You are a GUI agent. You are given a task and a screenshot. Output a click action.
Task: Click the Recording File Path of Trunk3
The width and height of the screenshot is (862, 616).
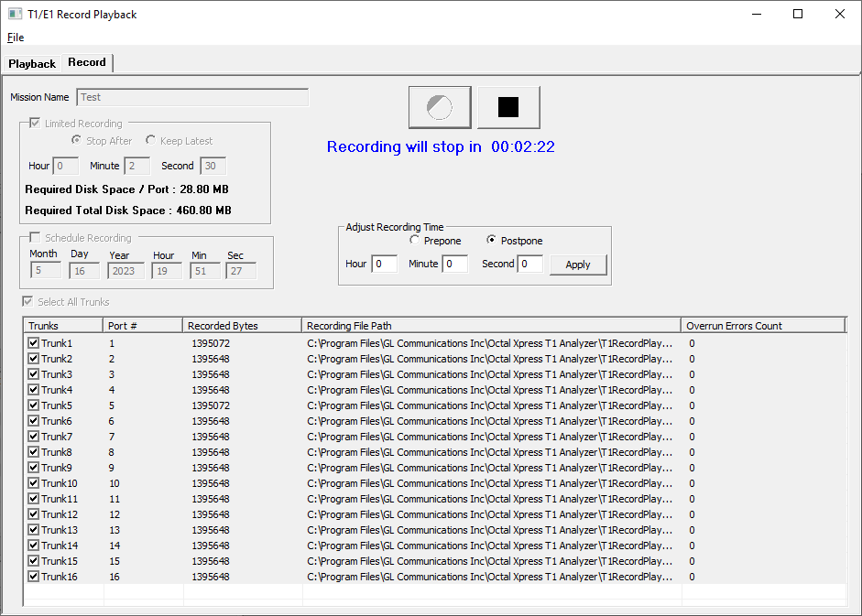(x=489, y=374)
